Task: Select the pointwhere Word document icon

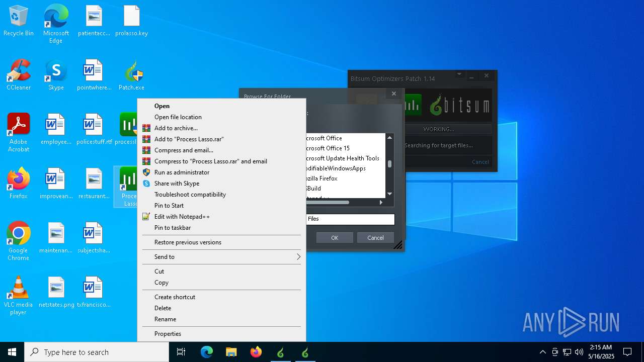Action: coord(94,75)
